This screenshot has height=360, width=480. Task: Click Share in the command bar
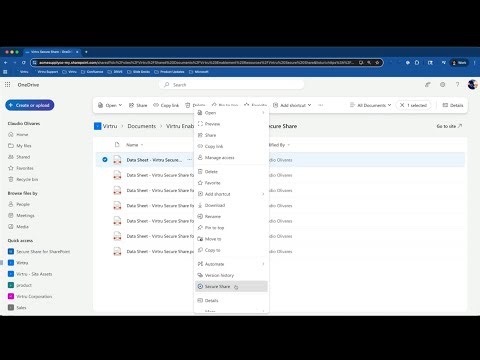coord(138,105)
